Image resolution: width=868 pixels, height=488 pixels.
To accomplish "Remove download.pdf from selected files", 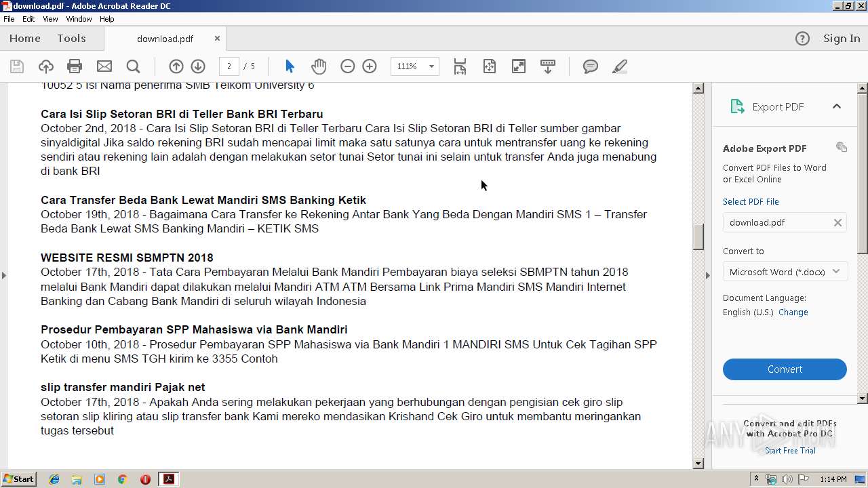I will [x=837, y=222].
